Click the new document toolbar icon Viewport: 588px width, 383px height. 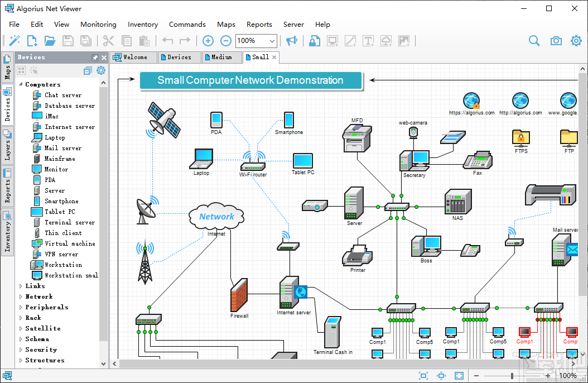click(x=32, y=41)
